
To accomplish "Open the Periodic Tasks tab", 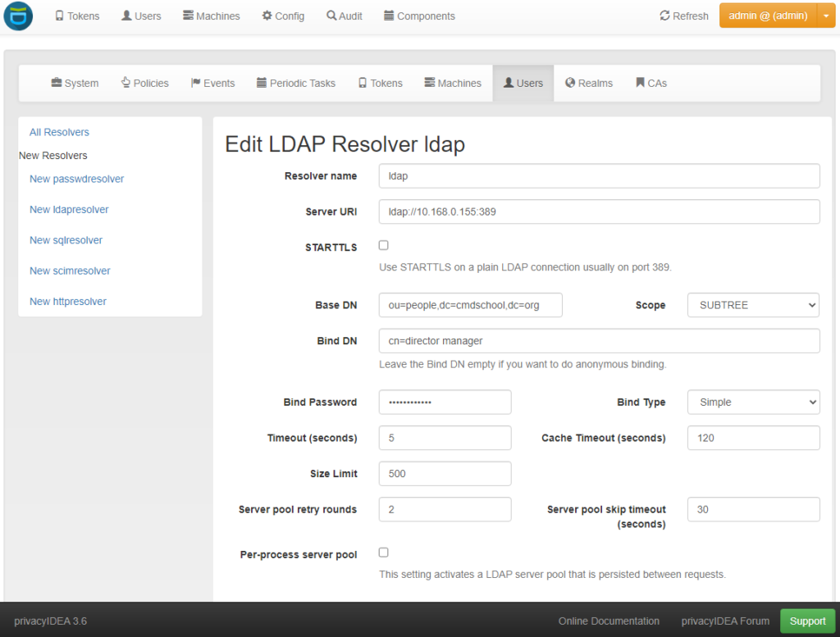I will (x=296, y=83).
